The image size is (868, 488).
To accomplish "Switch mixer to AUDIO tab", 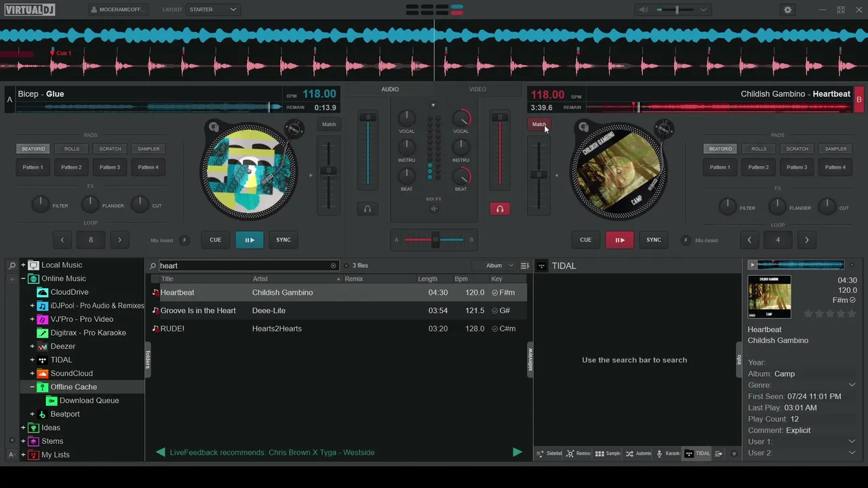I will 390,89.
